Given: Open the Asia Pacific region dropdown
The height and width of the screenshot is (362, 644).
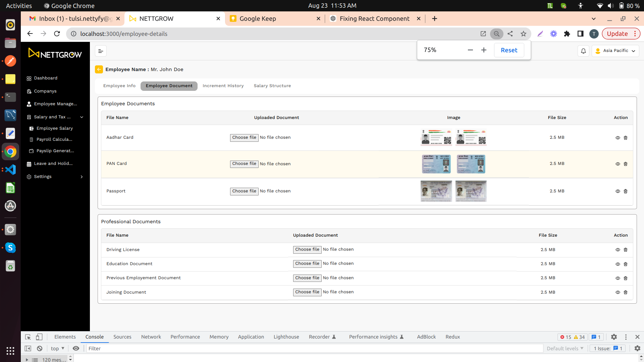Looking at the screenshot, I should 615,51.
